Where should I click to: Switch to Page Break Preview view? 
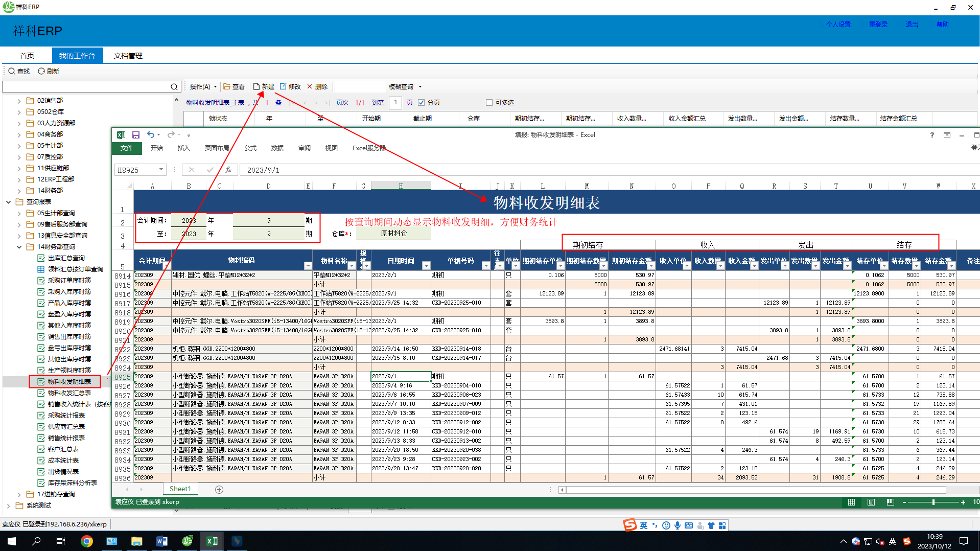click(891, 502)
